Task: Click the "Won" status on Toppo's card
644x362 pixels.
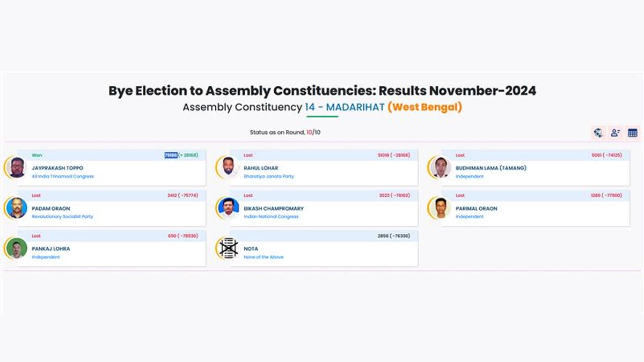Action: [x=36, y=156]
